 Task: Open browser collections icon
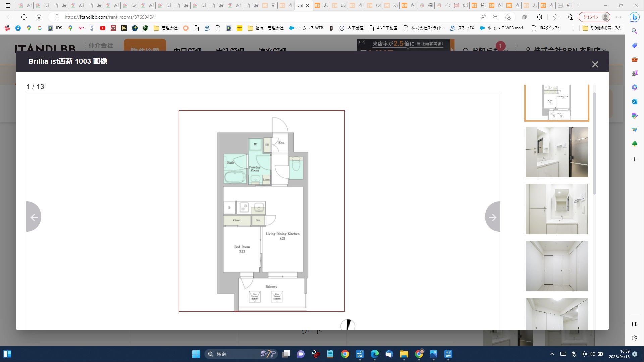(571, 17)
